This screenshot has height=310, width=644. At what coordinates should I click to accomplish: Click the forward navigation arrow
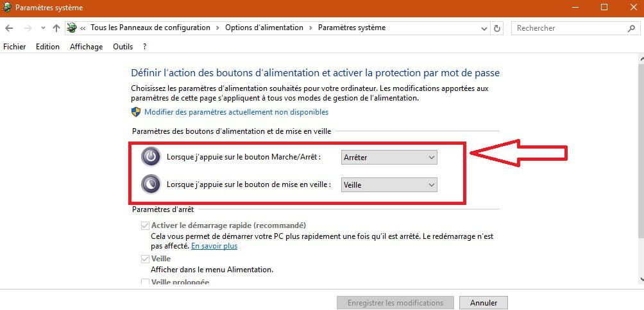click(x=28, y=28)
